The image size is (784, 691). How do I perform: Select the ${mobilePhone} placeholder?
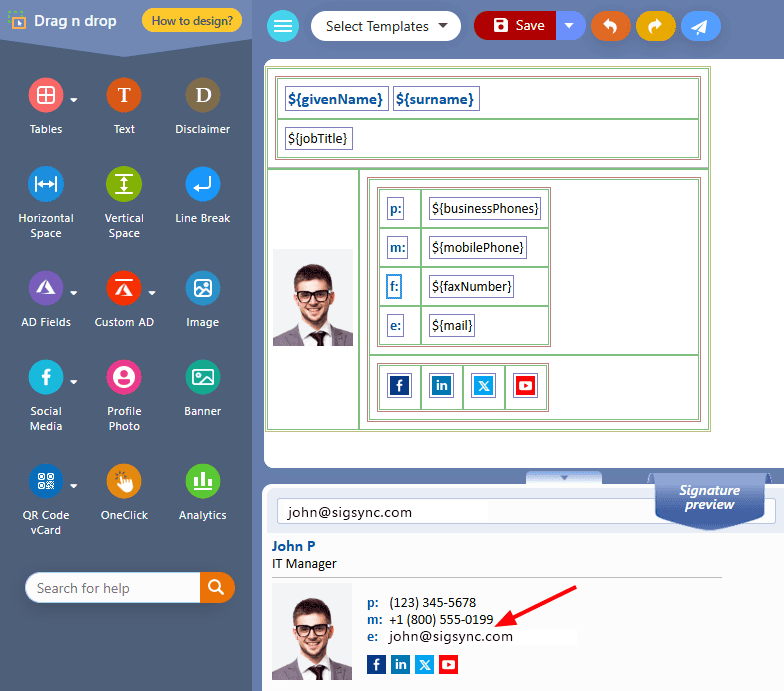tap(478, 248)
